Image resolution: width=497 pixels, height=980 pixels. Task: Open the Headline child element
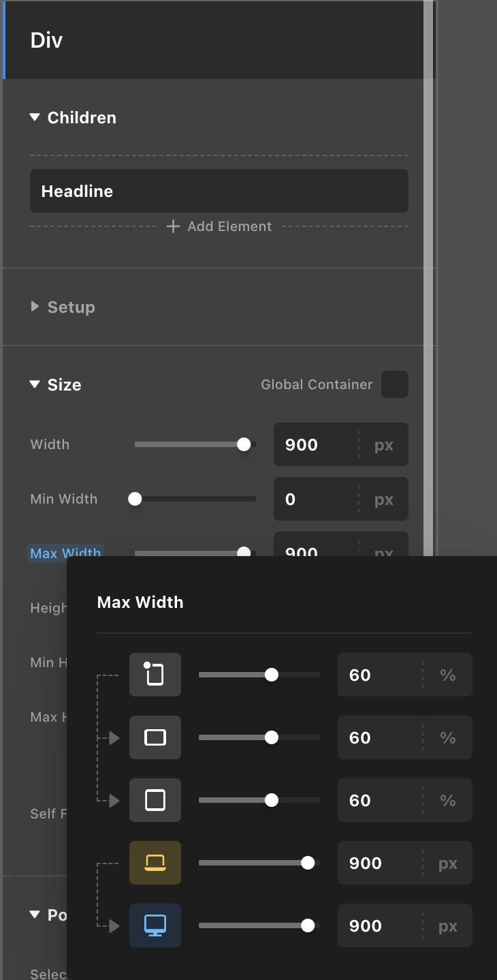coord(219,191)
